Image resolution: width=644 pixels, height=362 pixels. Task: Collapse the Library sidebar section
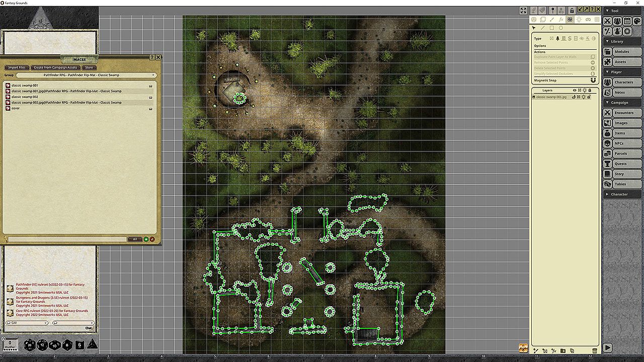coord(623,41)
